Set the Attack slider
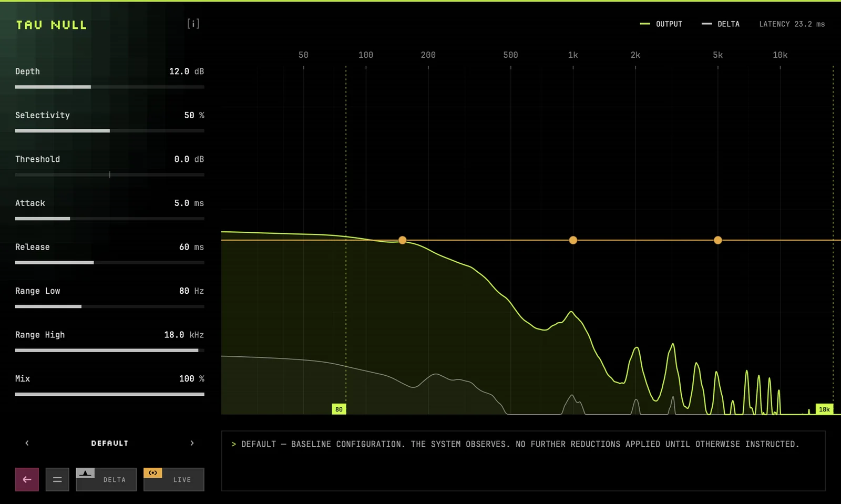Image resolution: width=841 pixels, height=504 pixels. pyautogui.click(x=110, y=219)
